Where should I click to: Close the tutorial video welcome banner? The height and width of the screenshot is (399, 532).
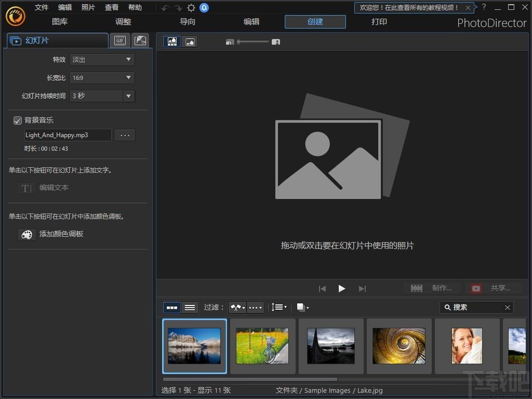pyautogui.click(x=468, y=8)
